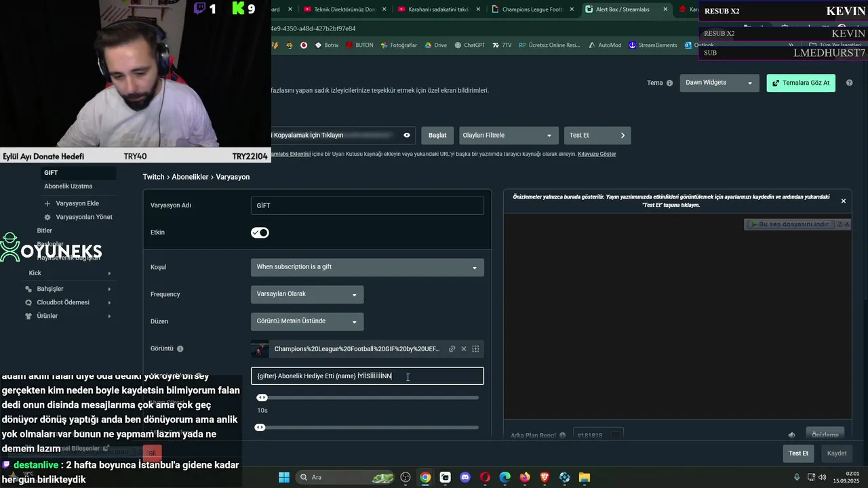Viewport: 868px width, 488px height.
Task: Open OBS Studio from the taskbar
Action: point(406,477)
